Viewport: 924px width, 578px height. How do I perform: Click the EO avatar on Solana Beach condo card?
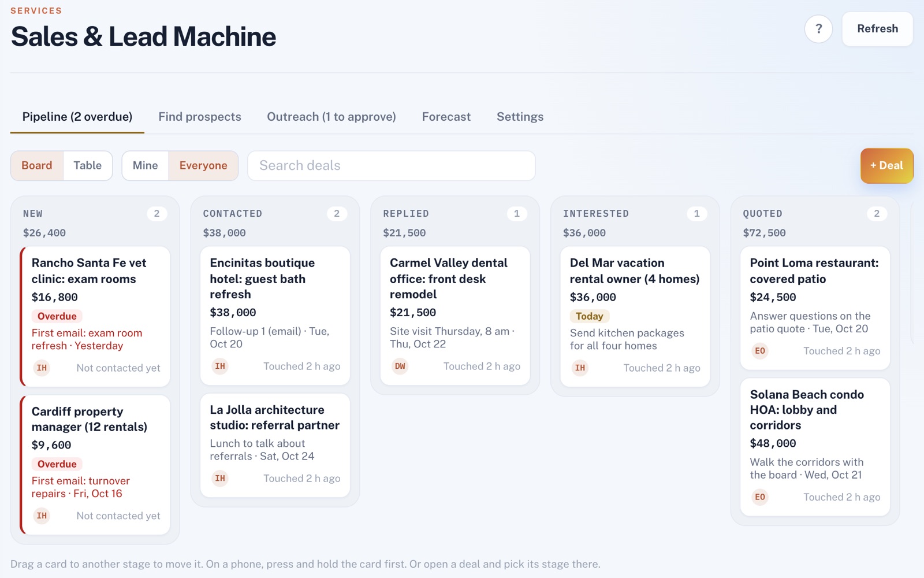[760, 497]
